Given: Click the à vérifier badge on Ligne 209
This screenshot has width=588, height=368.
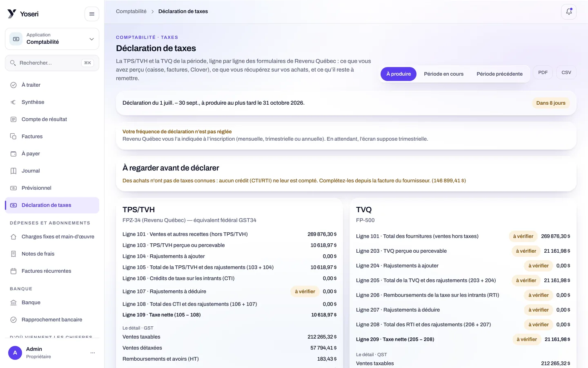Looking at the screenshot, I should [x=527, y=339].
